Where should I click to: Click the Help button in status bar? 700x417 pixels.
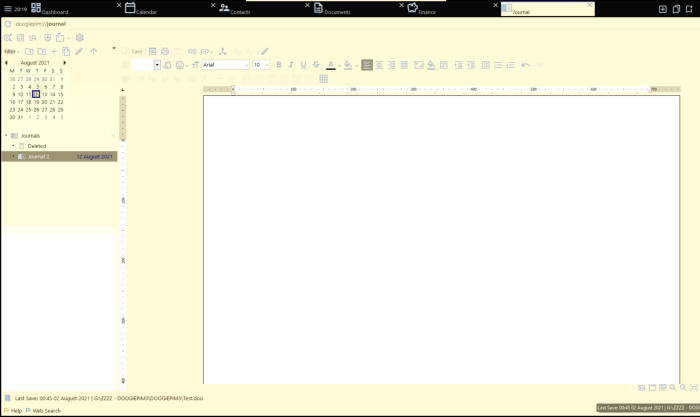pyautogui.click(x=15, y=410)
